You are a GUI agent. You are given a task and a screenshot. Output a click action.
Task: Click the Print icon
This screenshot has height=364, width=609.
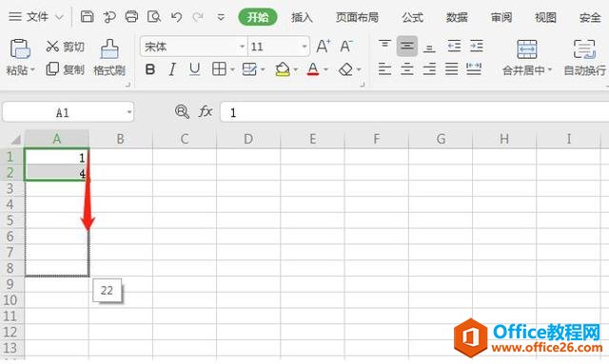tap(131, 17)
